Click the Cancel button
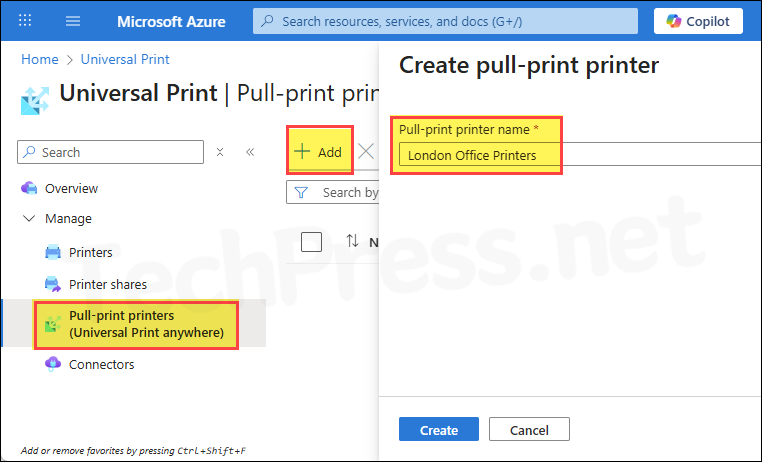This screenshot has height=462, width=762. click(x=529, y=429)
